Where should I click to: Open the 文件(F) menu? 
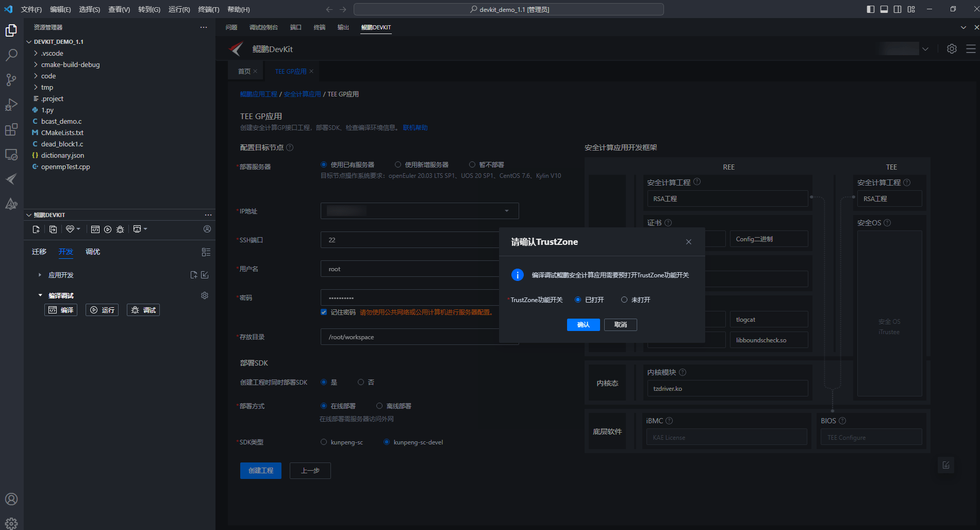(x=31, y=9)
